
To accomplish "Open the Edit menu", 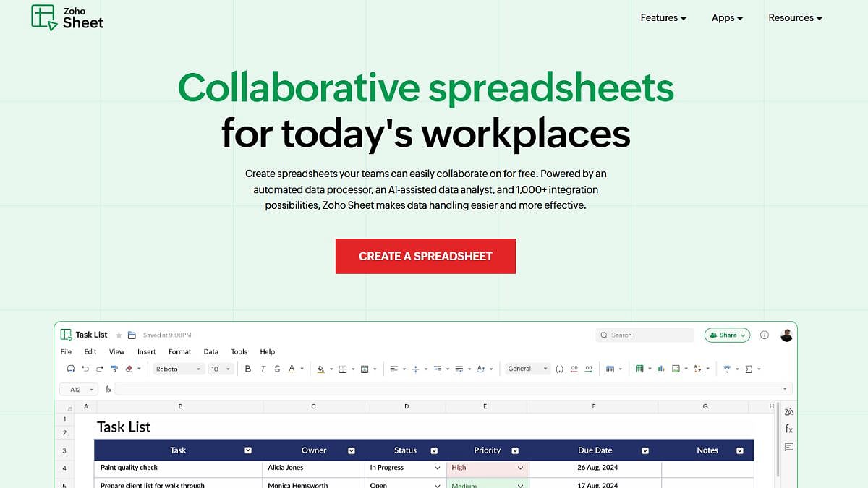I will [90, 351].
